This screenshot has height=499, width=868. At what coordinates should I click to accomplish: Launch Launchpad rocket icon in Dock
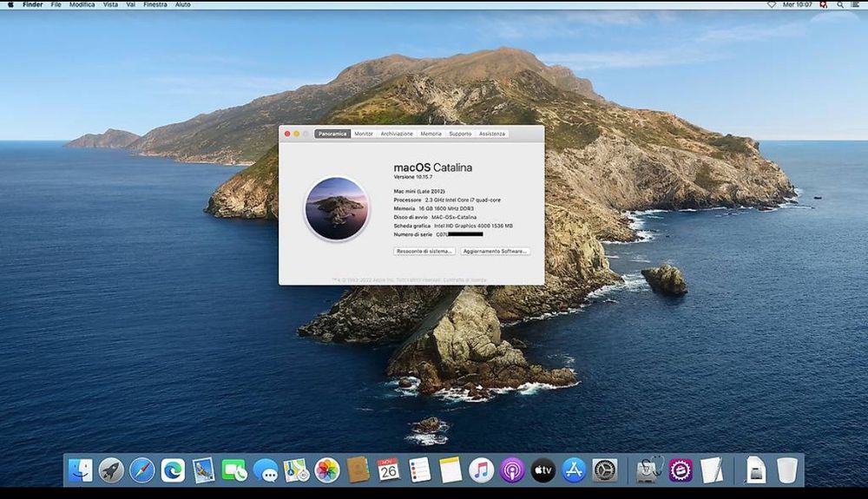point(111,470)
